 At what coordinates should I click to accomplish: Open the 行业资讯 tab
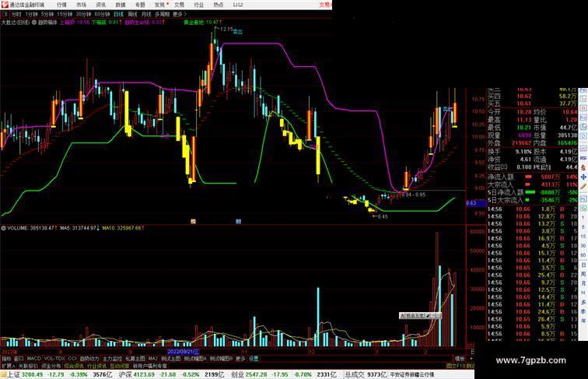coord(96,366)
